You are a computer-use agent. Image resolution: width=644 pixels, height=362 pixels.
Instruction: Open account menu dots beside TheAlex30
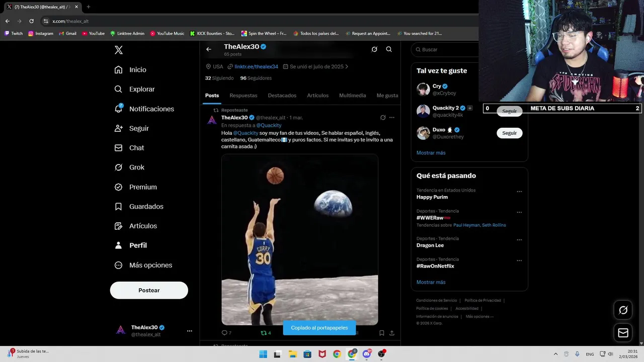(190, 331)
